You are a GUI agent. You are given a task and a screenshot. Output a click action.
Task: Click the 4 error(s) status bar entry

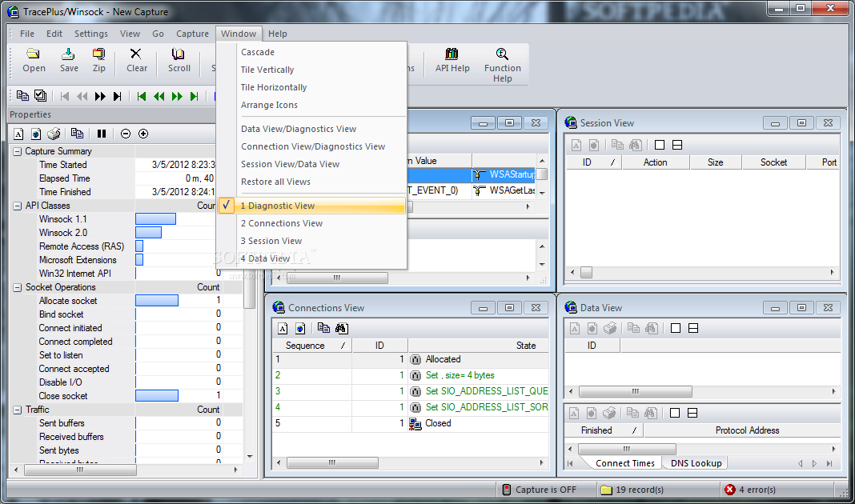(x=750, y=490)
